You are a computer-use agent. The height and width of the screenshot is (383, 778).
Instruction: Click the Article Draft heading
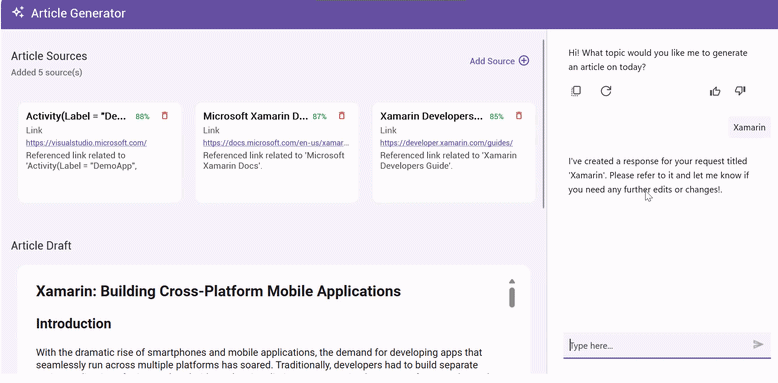point(41,246)
